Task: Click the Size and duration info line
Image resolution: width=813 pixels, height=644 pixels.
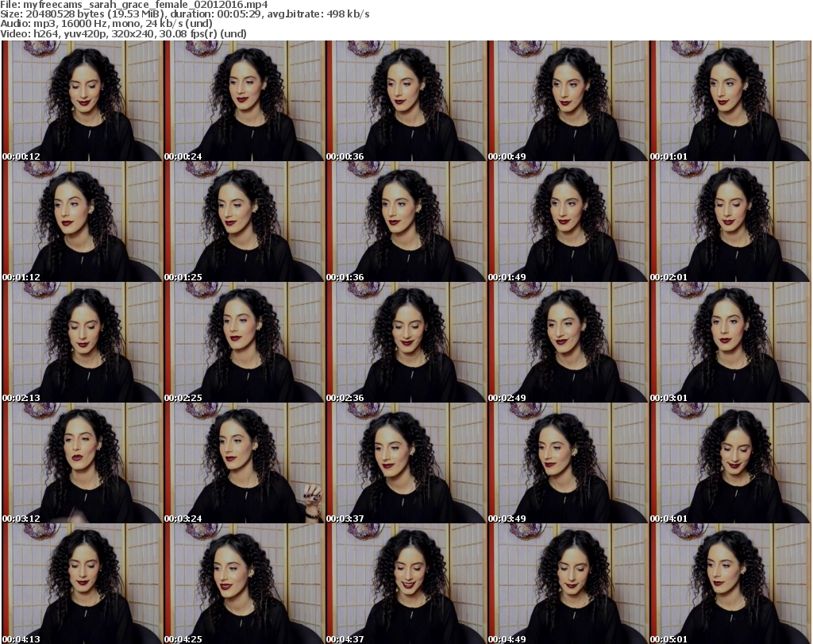Action: pyautogui.click(x=184, y=14)
